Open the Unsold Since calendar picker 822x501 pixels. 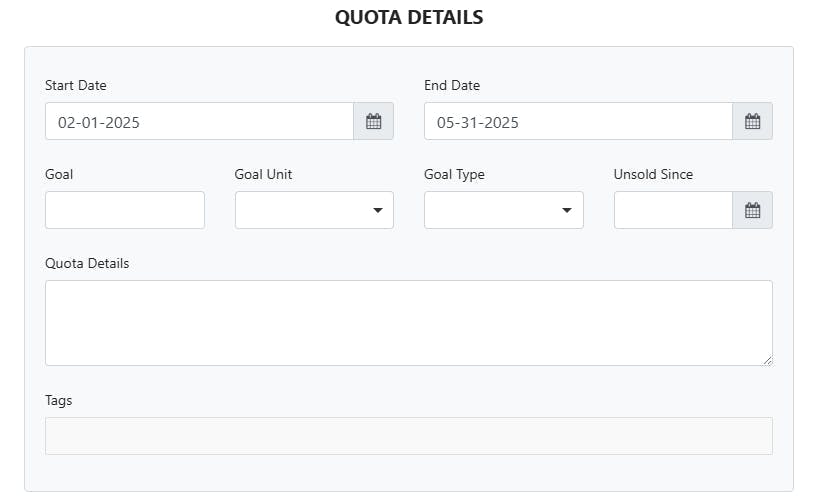point(752,210)
